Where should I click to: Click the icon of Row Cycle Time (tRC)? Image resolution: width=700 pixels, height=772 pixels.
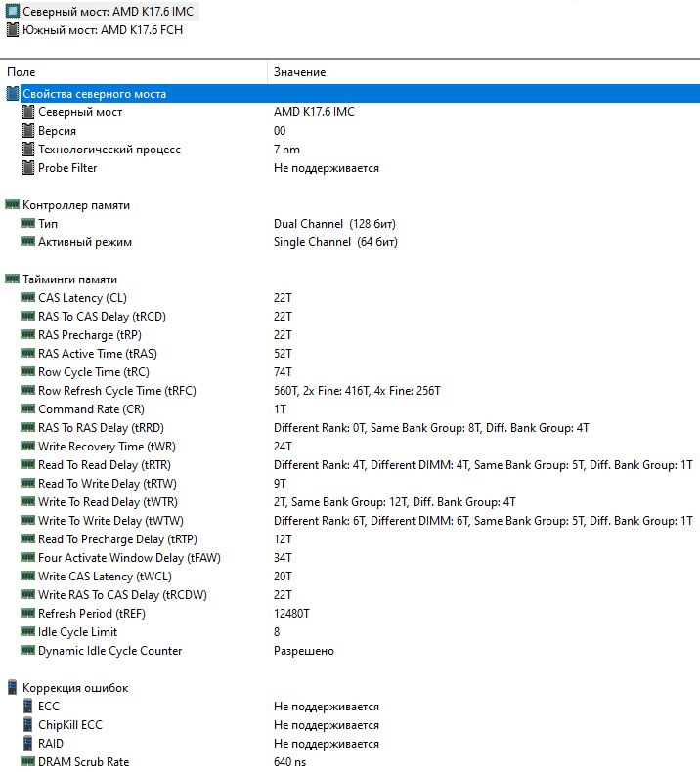coord(27,371)
